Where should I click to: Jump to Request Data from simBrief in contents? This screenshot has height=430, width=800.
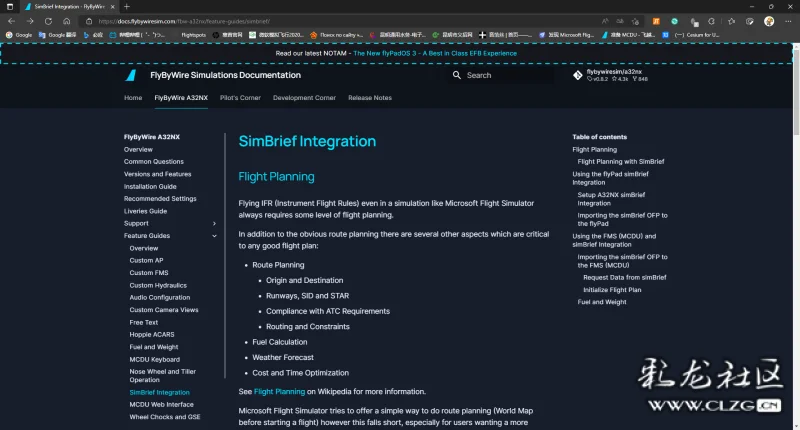click(625, 277)
